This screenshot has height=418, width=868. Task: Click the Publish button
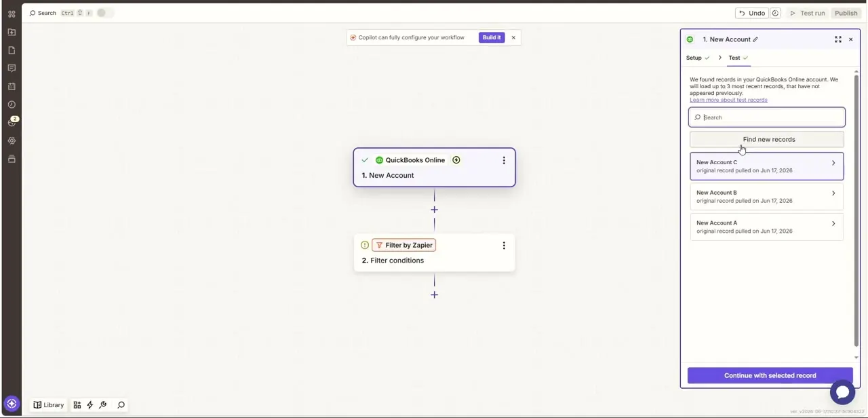(846, 13)
